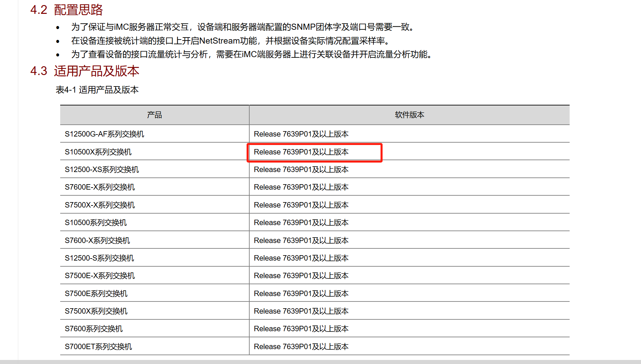
Task: Click the Release version in the S7500X-X row
Action: (x=301, y=205)
